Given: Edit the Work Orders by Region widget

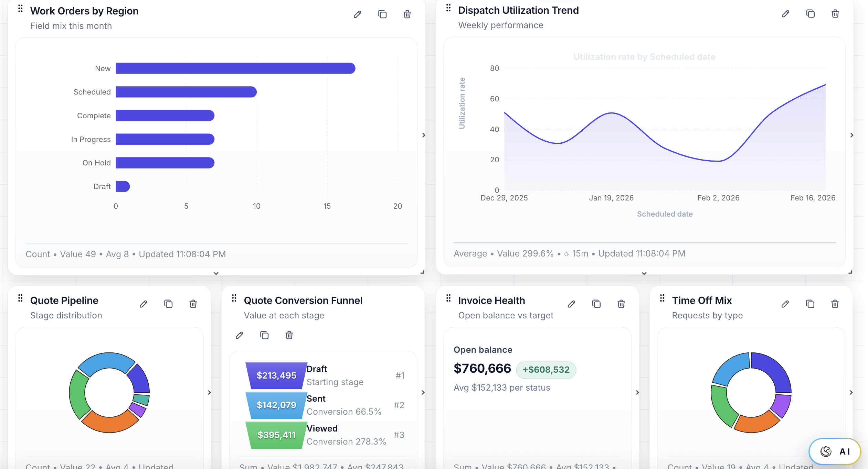Looking at the screenshot, I should pos(357,14).
